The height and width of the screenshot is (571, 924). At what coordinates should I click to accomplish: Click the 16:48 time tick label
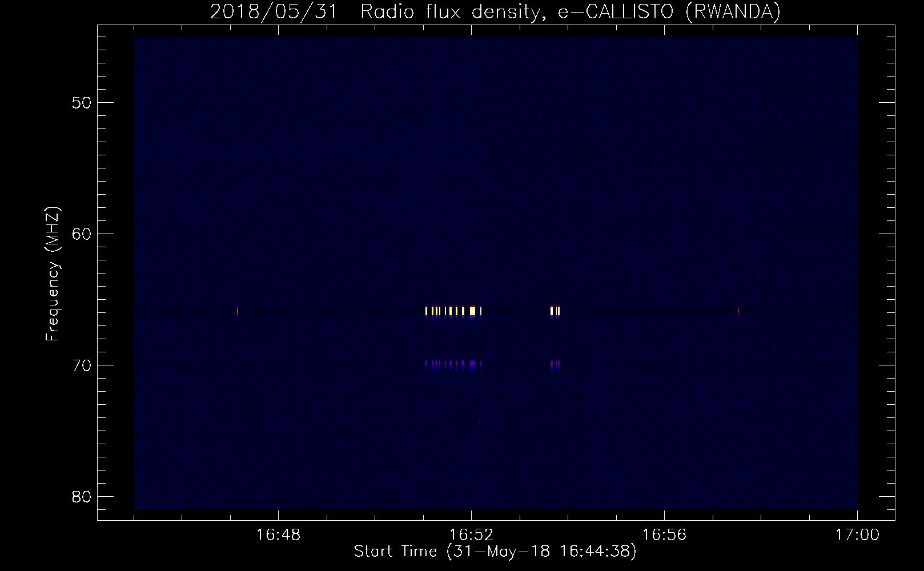[x=278, y=535]
